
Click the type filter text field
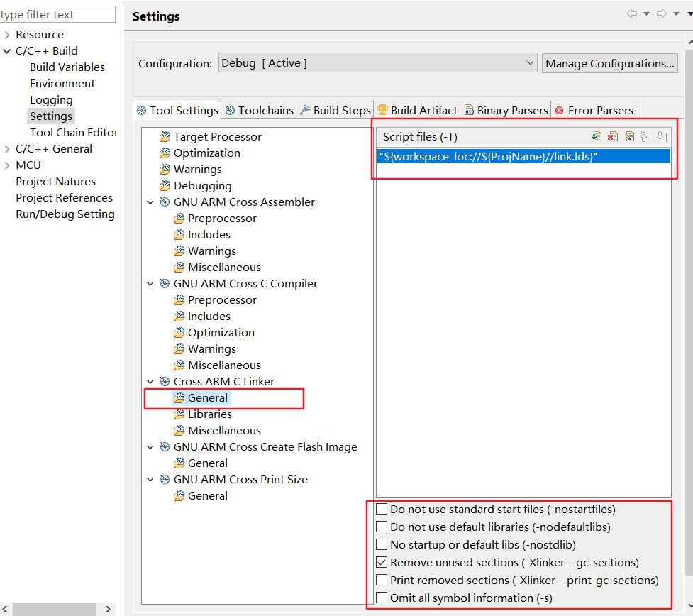tap(57, 14)
